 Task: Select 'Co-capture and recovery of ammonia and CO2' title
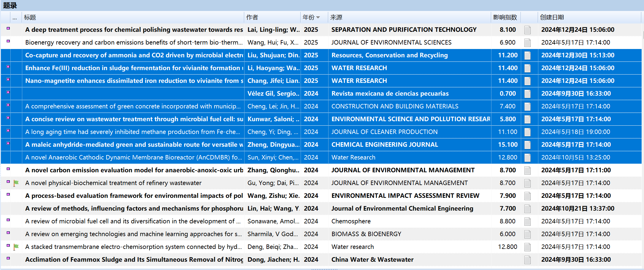click(x=134, y=55)
